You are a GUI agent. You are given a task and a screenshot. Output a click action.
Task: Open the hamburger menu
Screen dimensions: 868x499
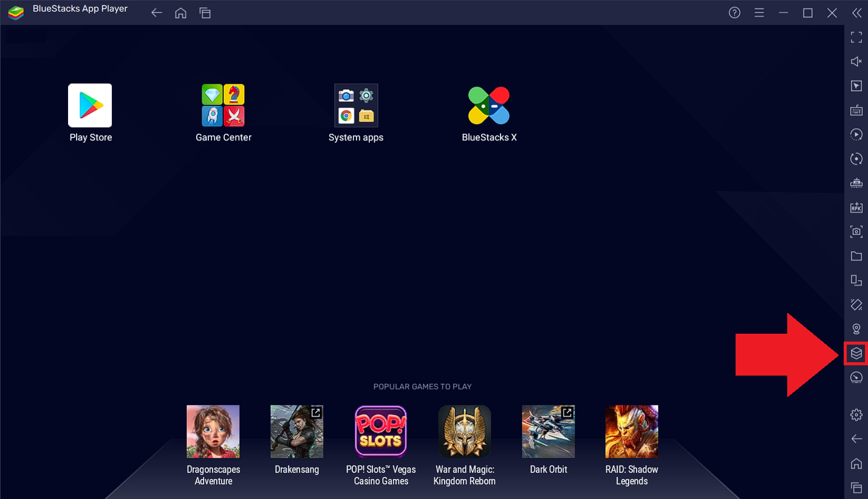point(759,13)
